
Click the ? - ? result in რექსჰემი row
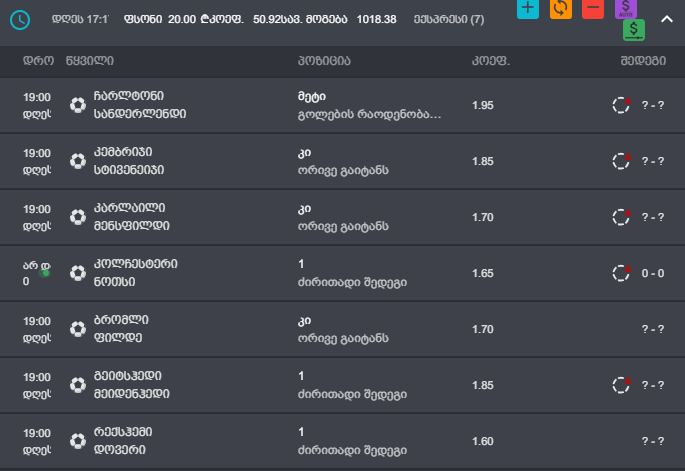click(x=653, y=441)
